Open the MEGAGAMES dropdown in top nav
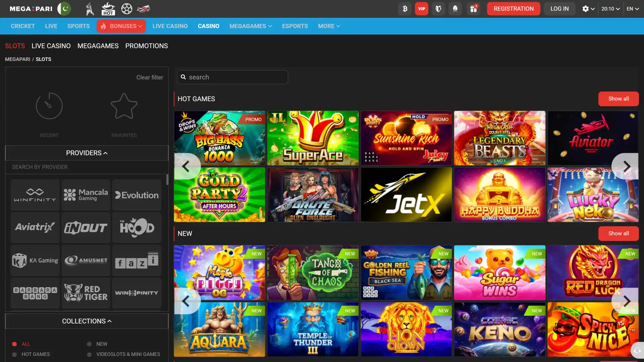 [x=251, y=26]
